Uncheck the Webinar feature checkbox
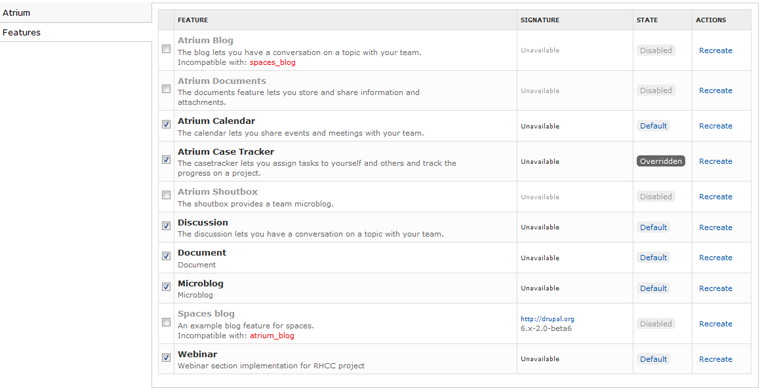This screenshot has width=760, height=388. pyautogui.click(x=166, y=357)
